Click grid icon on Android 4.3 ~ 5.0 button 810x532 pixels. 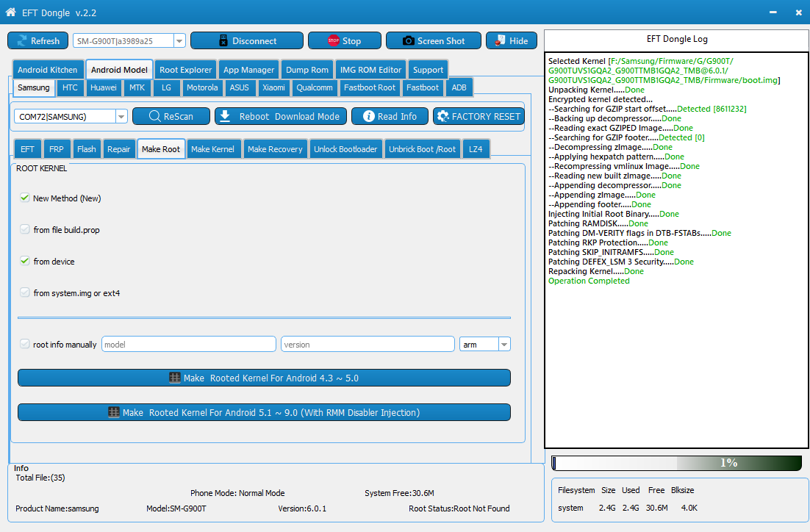point(175,378)
